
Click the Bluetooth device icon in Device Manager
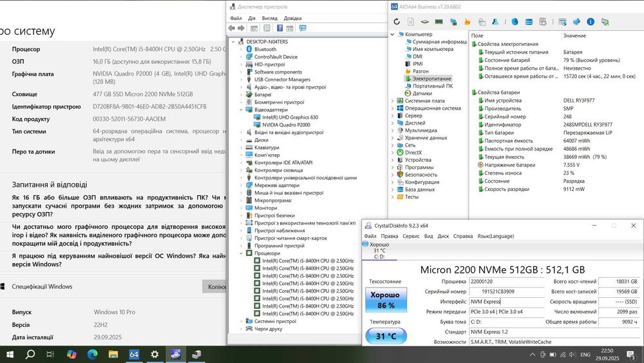(x=249, y=49)
